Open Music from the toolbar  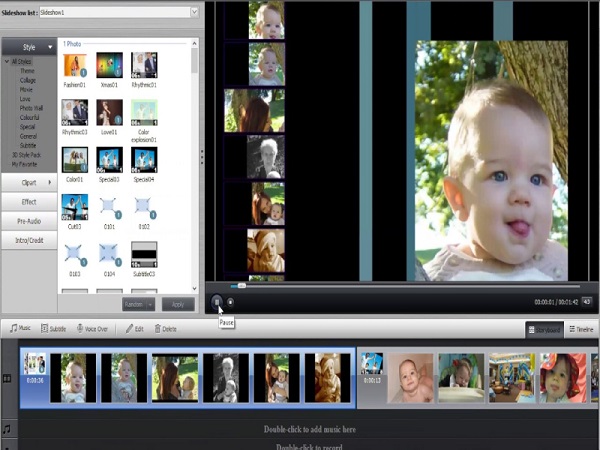(x=20, y=328)
